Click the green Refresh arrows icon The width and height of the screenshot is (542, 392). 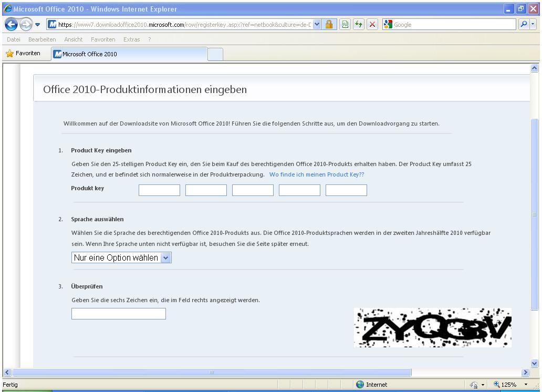click(359, 25)
